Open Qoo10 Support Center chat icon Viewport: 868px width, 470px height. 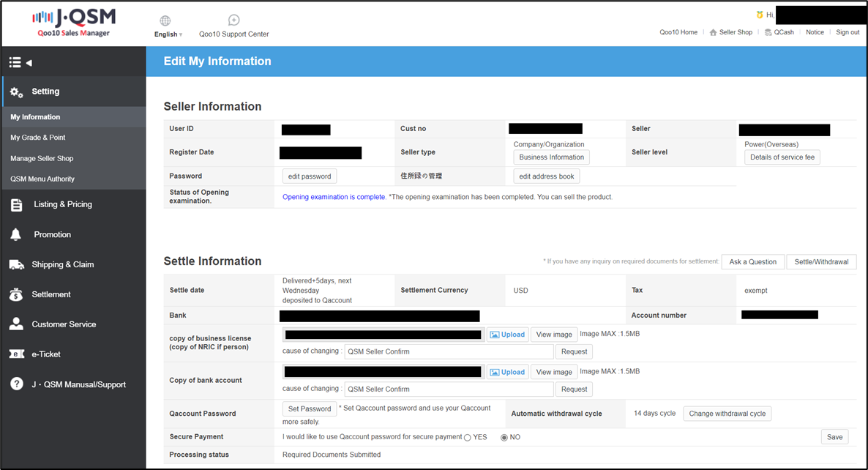pos(233,20)
